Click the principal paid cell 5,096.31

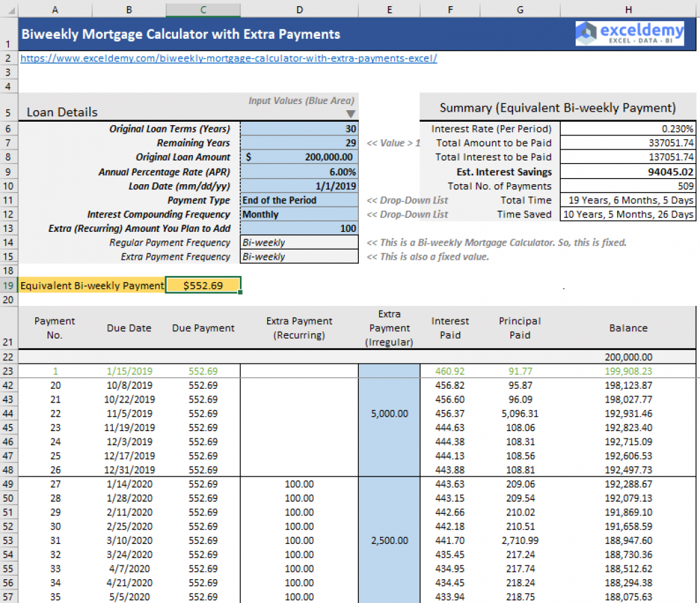pyautogui.click(x=520, y=413)
